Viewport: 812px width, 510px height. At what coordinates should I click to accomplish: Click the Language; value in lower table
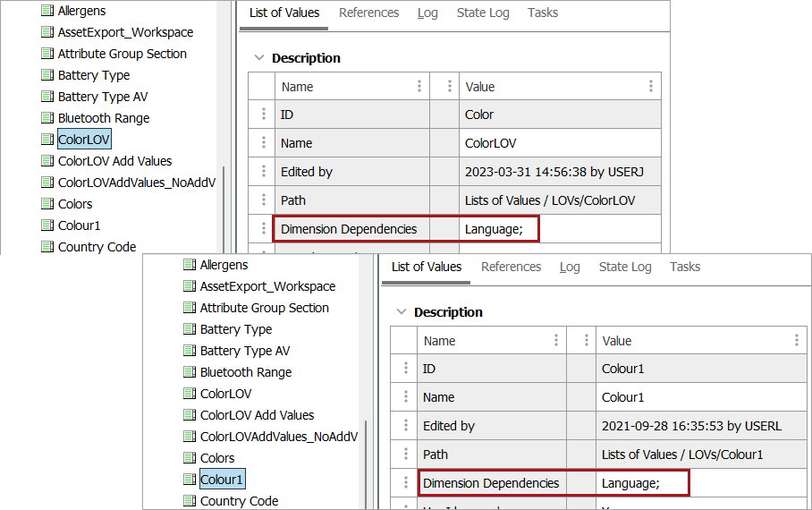tap(630, 483)
